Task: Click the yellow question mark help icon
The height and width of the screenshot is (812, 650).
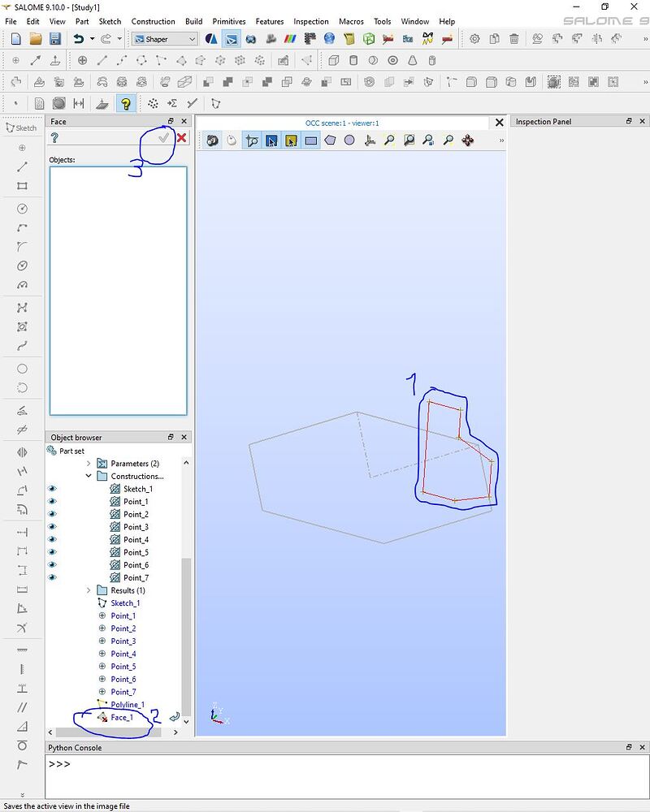Action: tap(125, 103)
